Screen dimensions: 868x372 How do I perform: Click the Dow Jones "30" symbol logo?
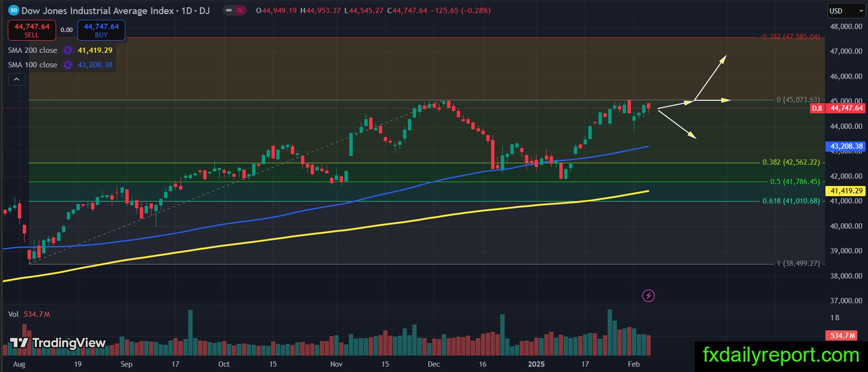14,10
